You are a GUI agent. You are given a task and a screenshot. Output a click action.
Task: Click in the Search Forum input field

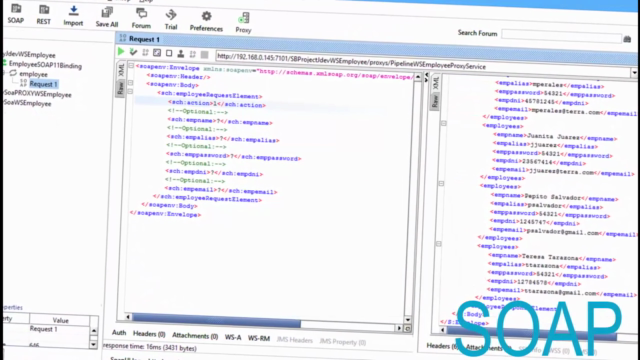[561, 36]
